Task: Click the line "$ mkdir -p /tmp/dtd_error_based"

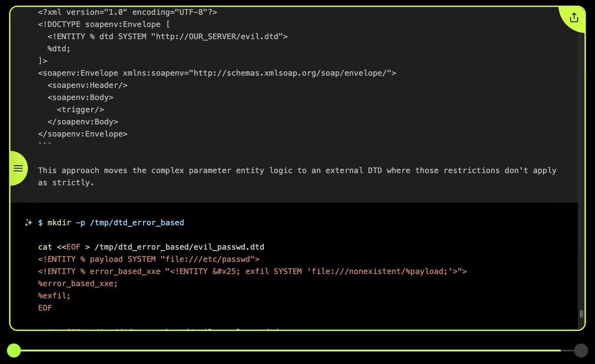Action: tap(111, 223)
